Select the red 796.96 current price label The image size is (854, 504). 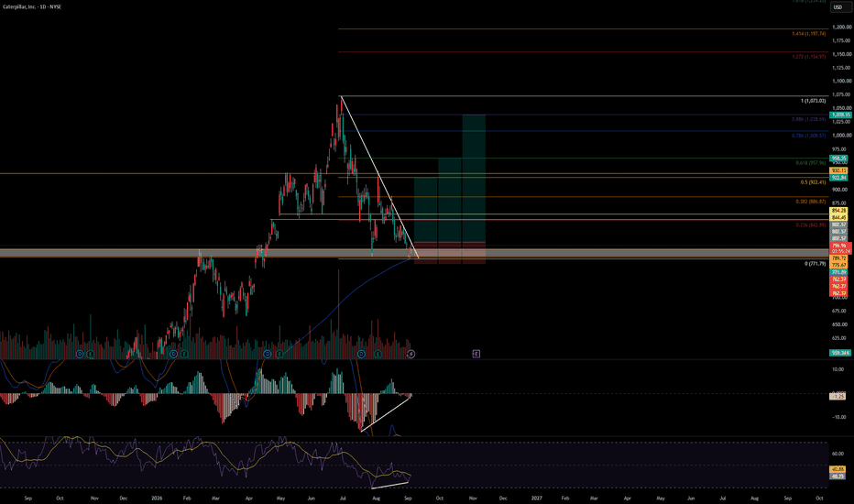[840, 246]
